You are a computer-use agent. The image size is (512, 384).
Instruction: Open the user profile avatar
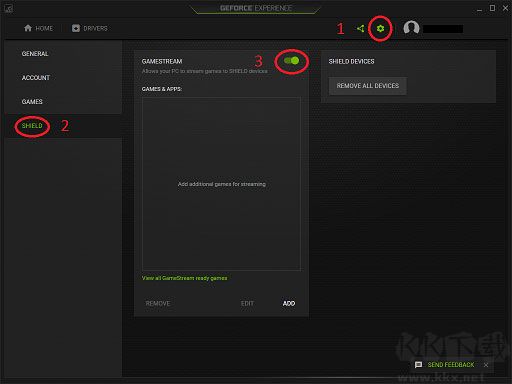[x=411, y=28]
